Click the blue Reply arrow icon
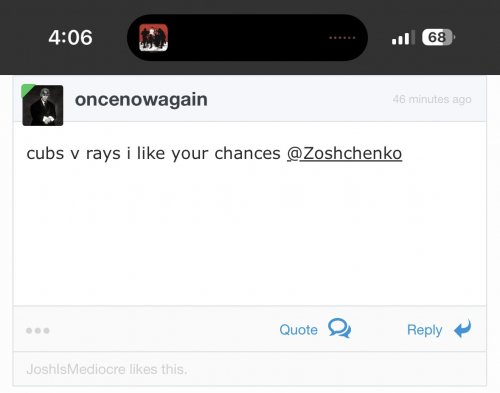Image resolution: width=500 pixels, height=393 pixels. [x=463, y=328]
